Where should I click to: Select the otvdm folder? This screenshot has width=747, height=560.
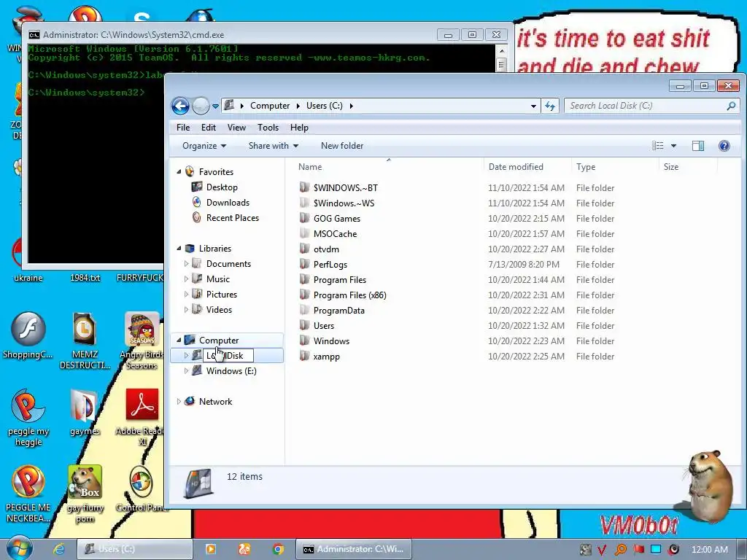point(326,249)
